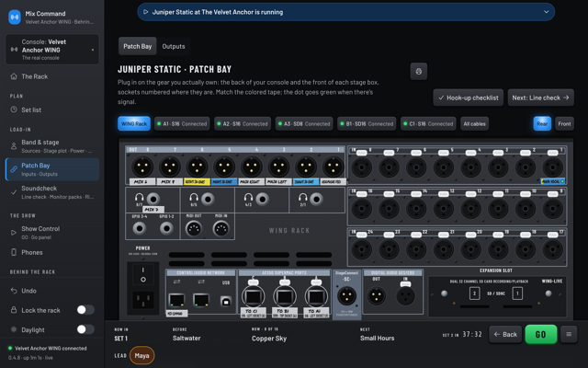Select the MIDI OUT socket

tap(194, 229)
